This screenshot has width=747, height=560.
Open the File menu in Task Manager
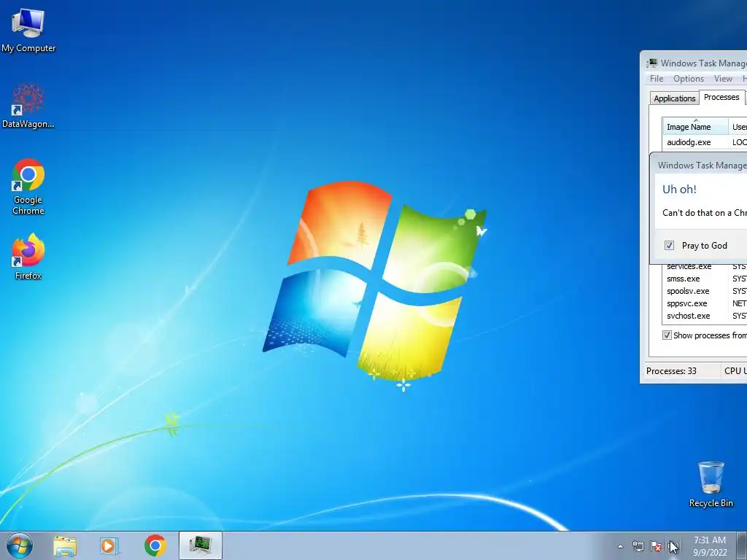point(657,79)
